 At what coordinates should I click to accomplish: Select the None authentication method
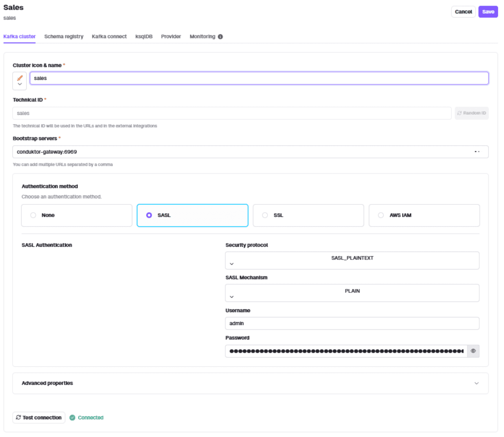coord(33,215)
